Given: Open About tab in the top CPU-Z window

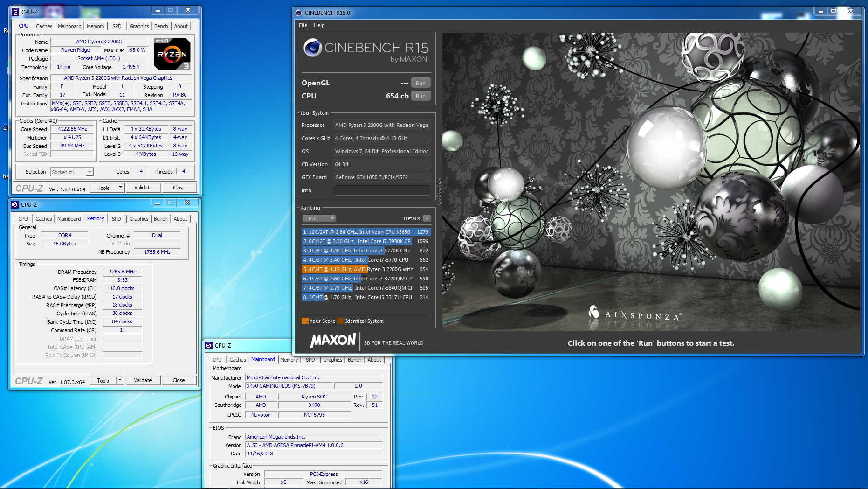Looking at the screenshot, I should point(181,26).
